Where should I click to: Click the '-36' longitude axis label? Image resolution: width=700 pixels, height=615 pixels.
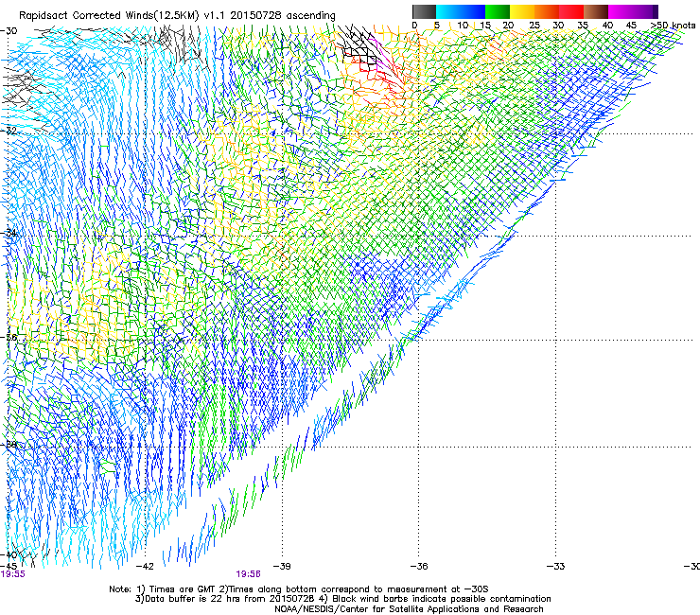[419, 567]
